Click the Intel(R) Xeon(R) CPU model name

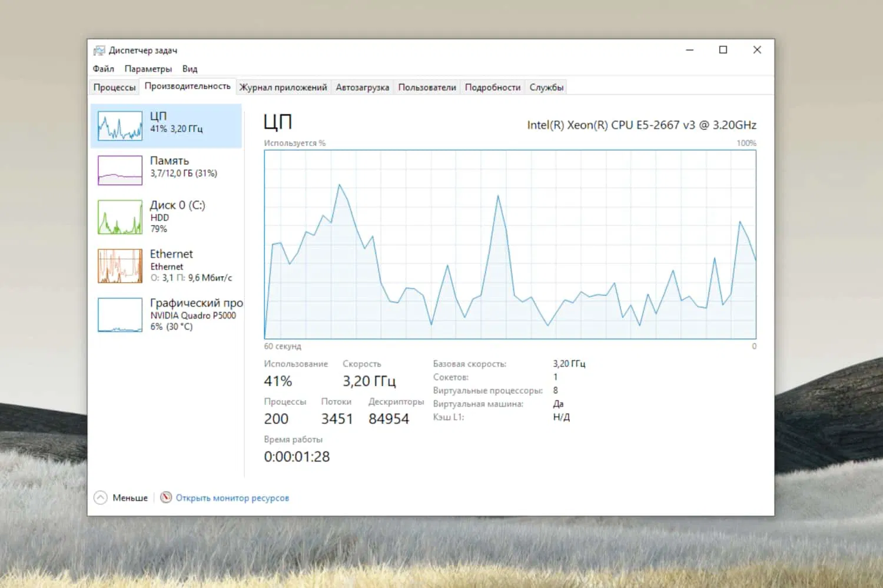click(x=642, y=125)
